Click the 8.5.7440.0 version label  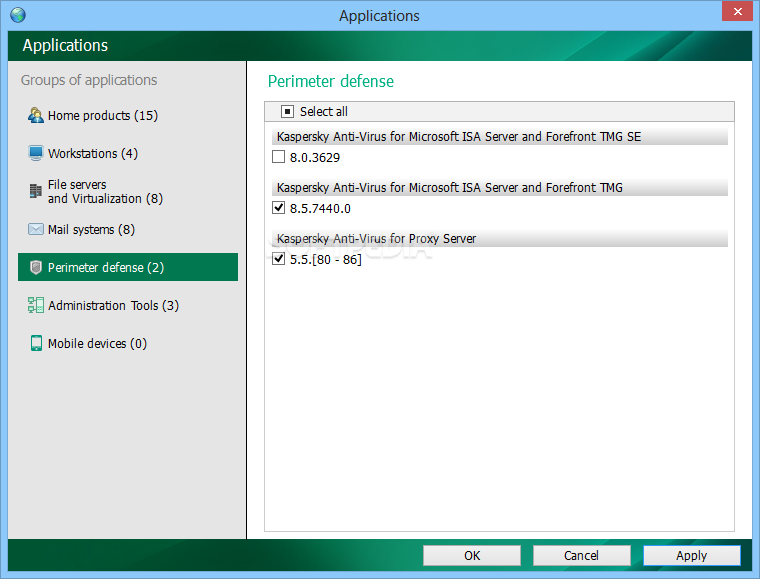(320, 209)
